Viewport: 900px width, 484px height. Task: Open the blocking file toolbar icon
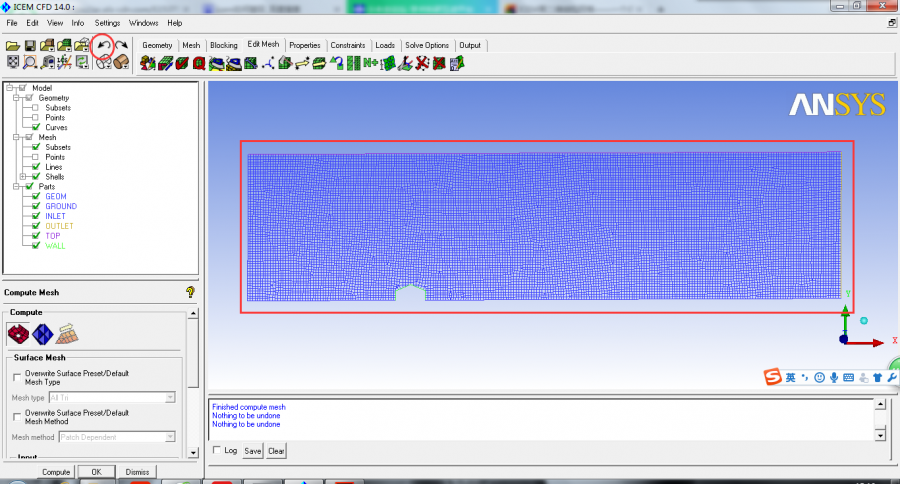[x=82, y=45]
